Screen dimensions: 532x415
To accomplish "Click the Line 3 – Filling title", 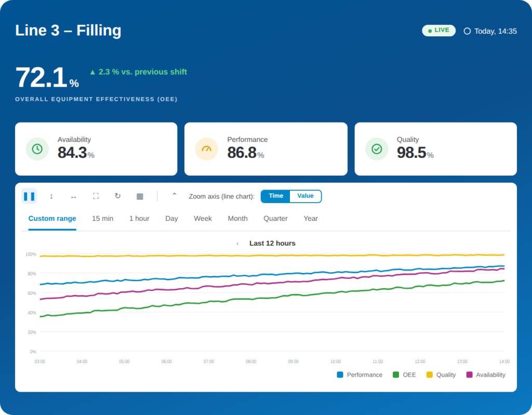I will (x=68, y=30).
